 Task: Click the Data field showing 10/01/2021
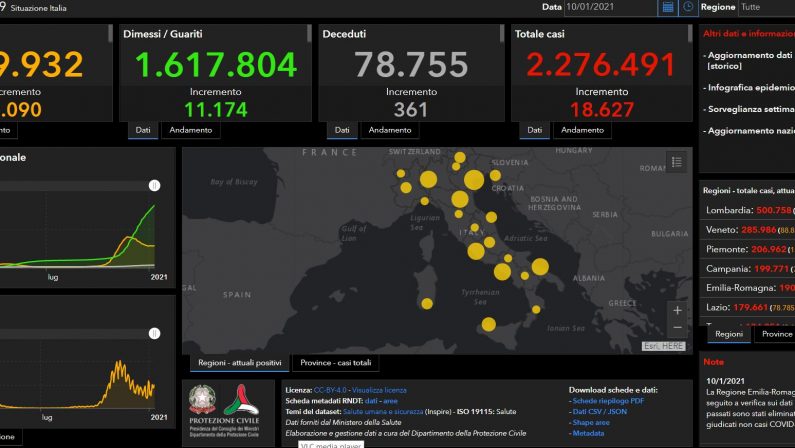[x=610, y=7]
